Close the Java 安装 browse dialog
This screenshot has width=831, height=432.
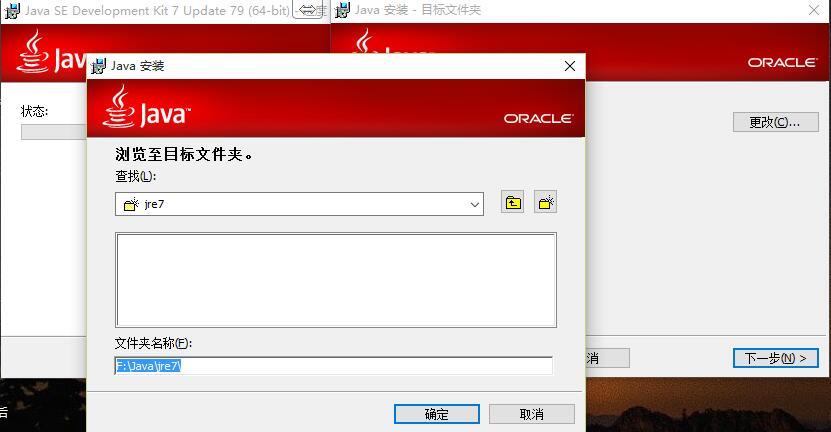(x=570, y=66)
